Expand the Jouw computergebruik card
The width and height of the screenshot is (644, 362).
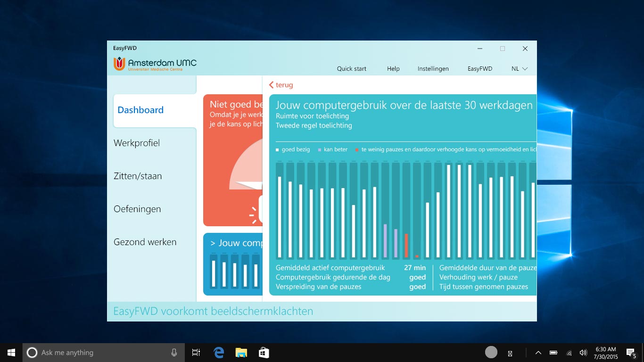click(236, 243)
